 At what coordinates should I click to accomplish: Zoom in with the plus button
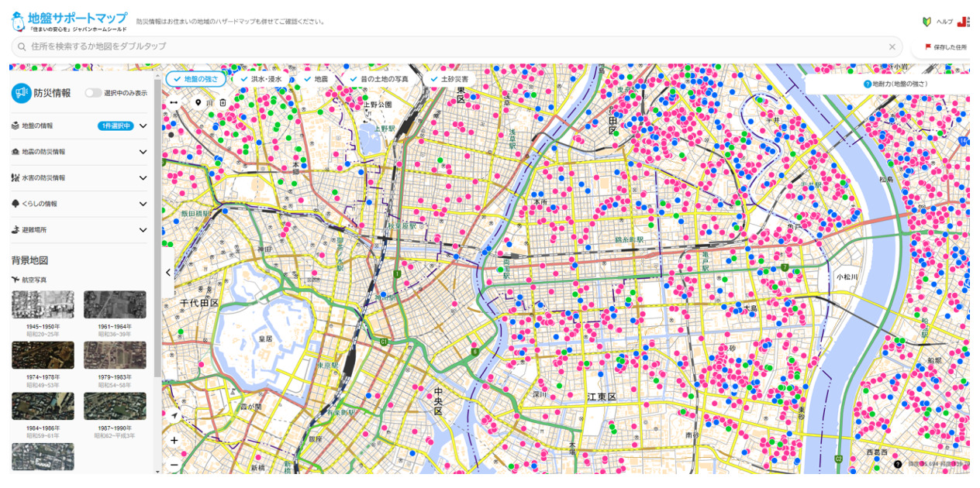[174, 440]
